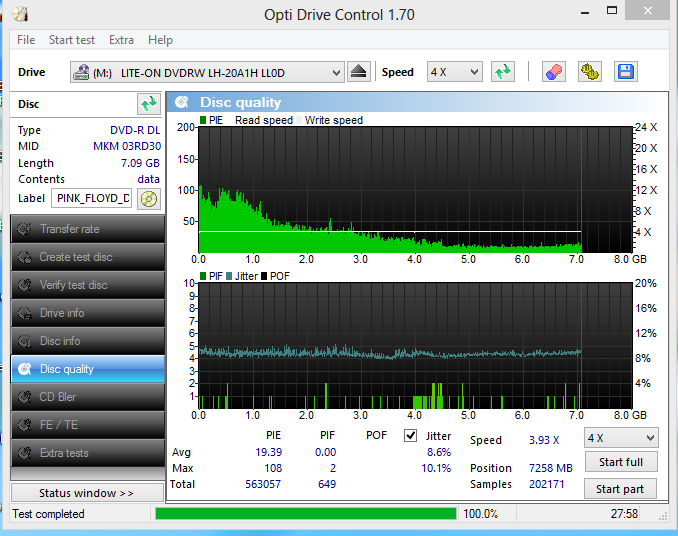This screenshot has width=678, height=536.
Task: Click the PIE total value 563057
Action: (x=263, y=484)
